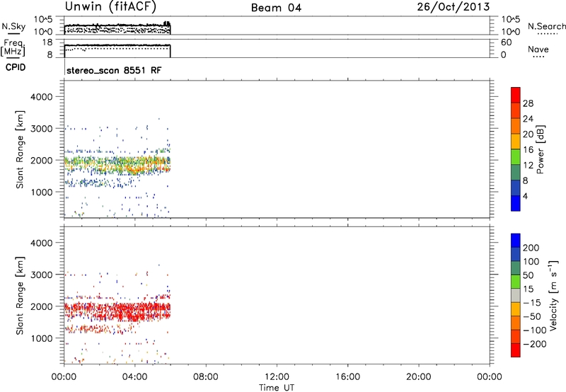Select the "04:00" time tick label
The height and width of the screenshot is (392, 566).
[x=134, y=377]
